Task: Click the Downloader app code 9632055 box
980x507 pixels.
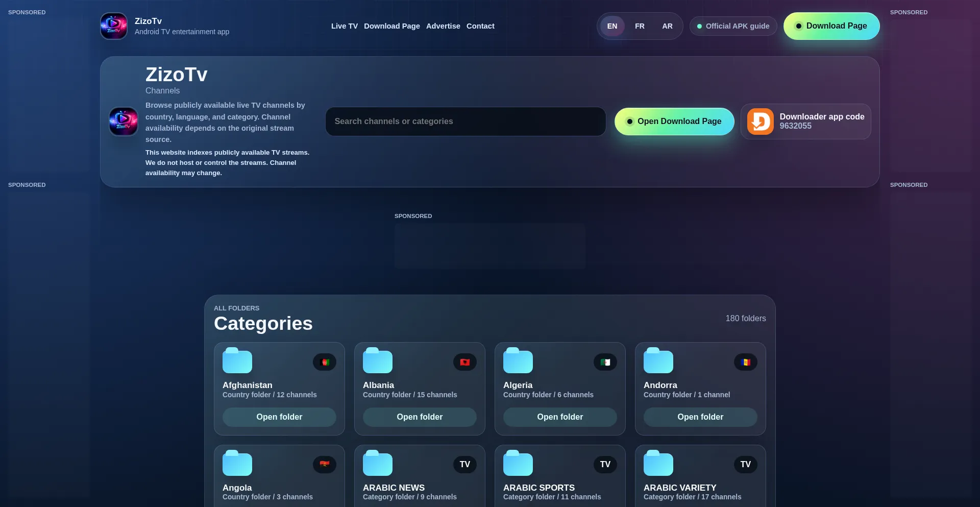Action: [806, 122]
